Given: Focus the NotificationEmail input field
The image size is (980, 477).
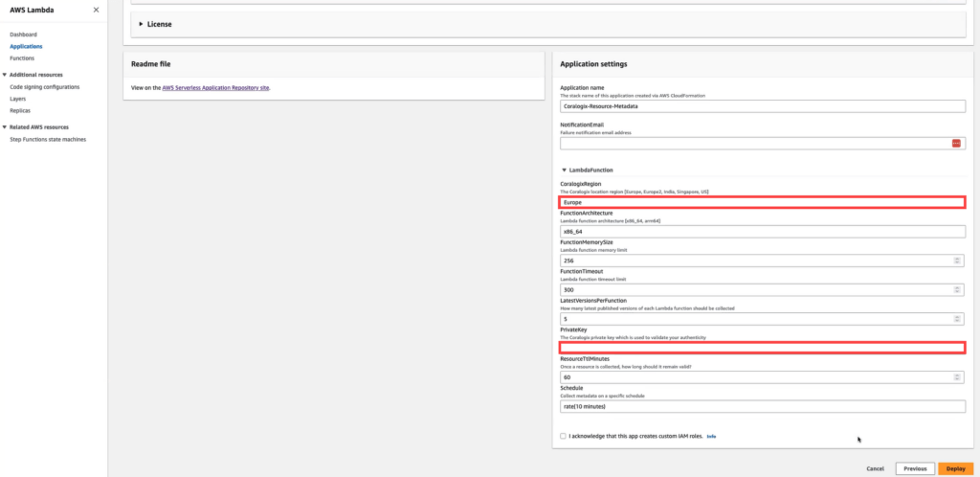Looking at the screenshot, I should (x=763, y=143).
